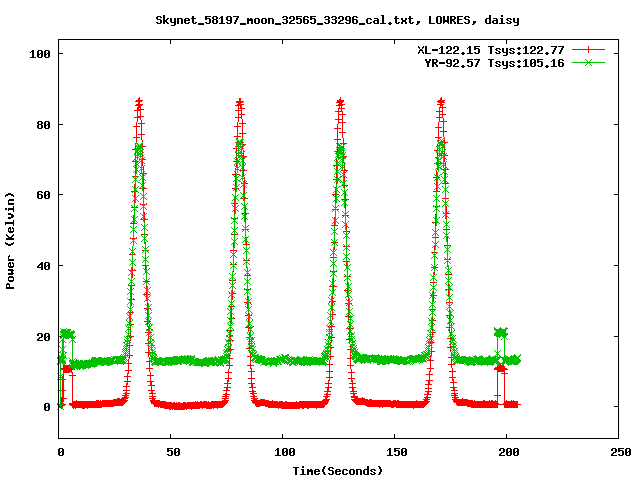This screenshot has height=480, width=640.
Task: Select legend entry XL-122.15 Tsys:122.77
Action: 491,50
